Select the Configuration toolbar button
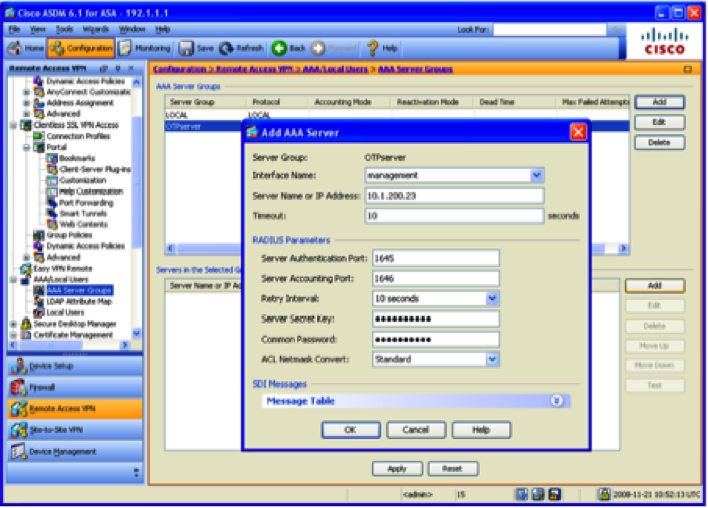The height and width of the screenshot is (508, 708). point(81,48)
